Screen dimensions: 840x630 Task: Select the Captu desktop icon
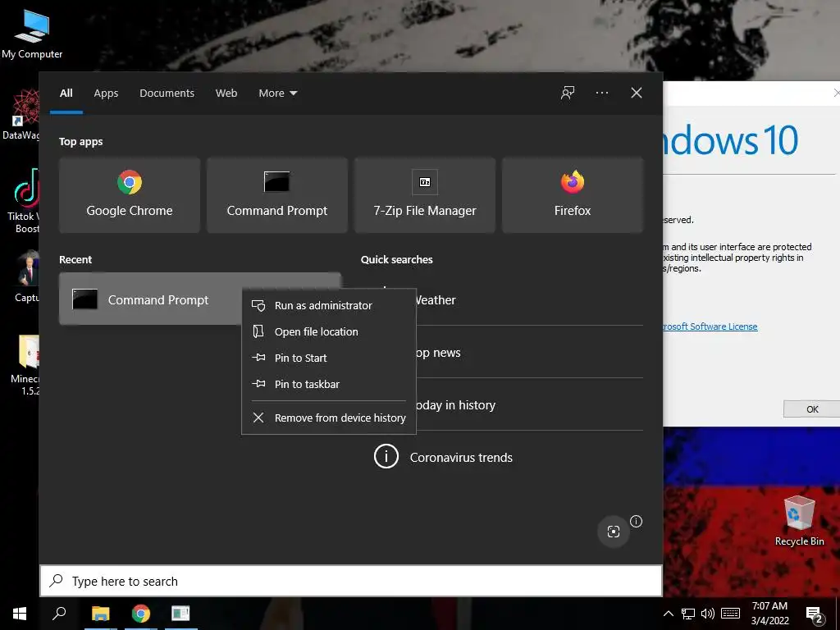(x=25, y=276)
